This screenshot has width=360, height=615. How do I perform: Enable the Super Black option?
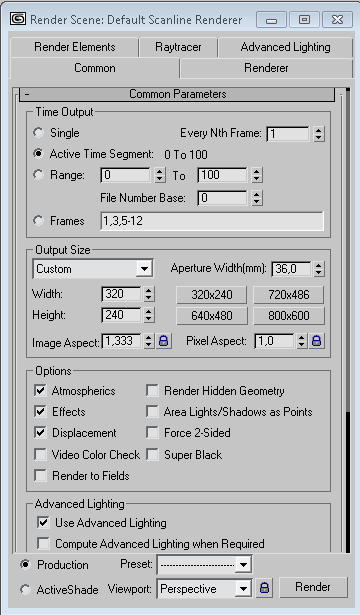[x=152, y=454]
